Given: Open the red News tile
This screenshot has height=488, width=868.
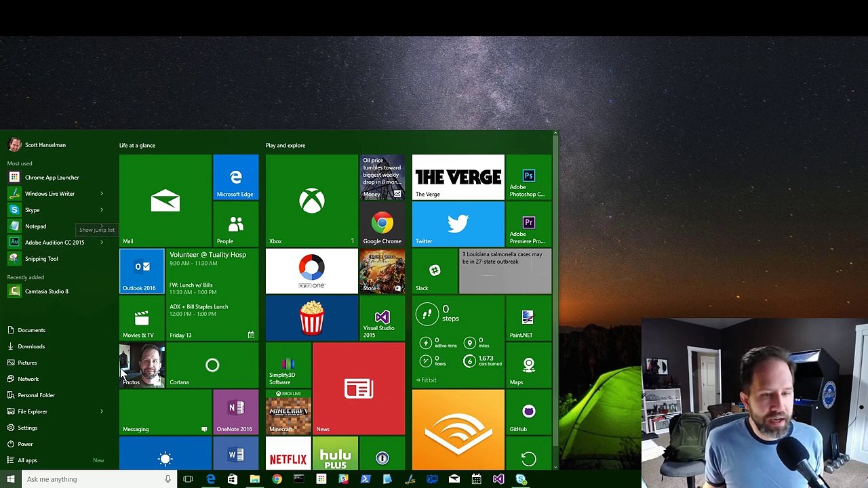Looking at the screenshot, I should tap(359, 388).
